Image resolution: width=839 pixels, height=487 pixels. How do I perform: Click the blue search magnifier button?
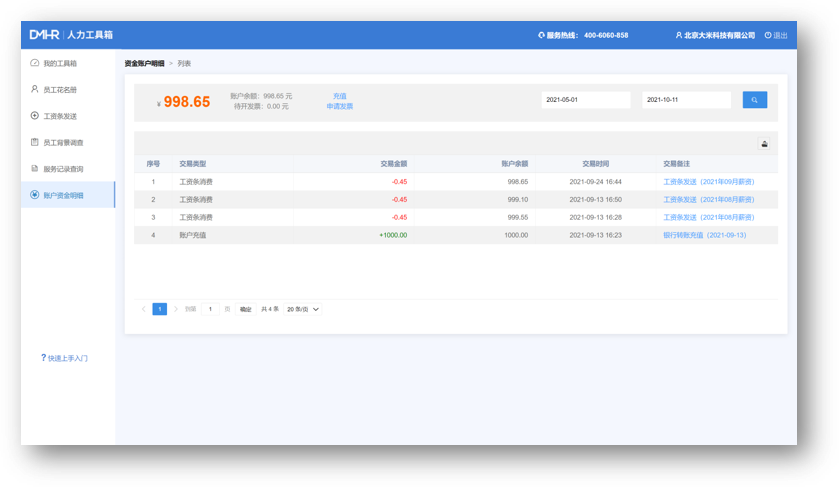click(x=754, y=100)
